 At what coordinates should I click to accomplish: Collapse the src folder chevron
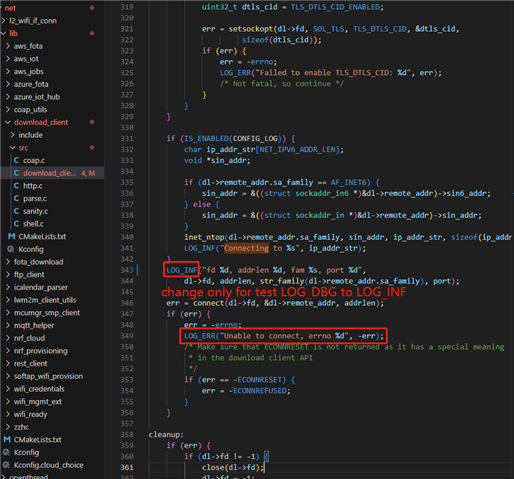[x=12, y=148]
